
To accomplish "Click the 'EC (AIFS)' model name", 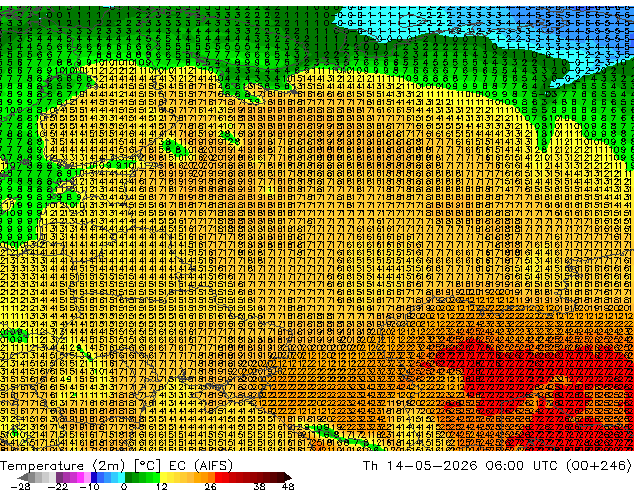I will (x=201, y=466).
